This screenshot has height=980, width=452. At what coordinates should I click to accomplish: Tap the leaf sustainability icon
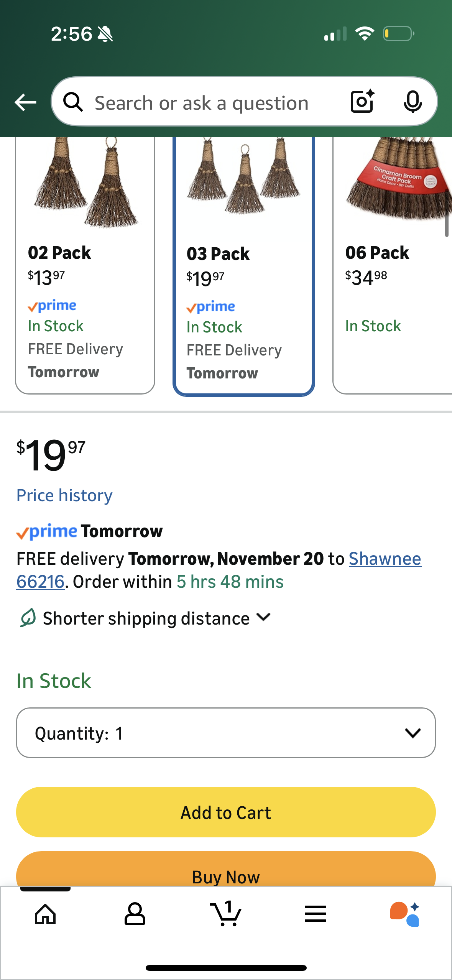pyautogui.click(x=28, y=618)
